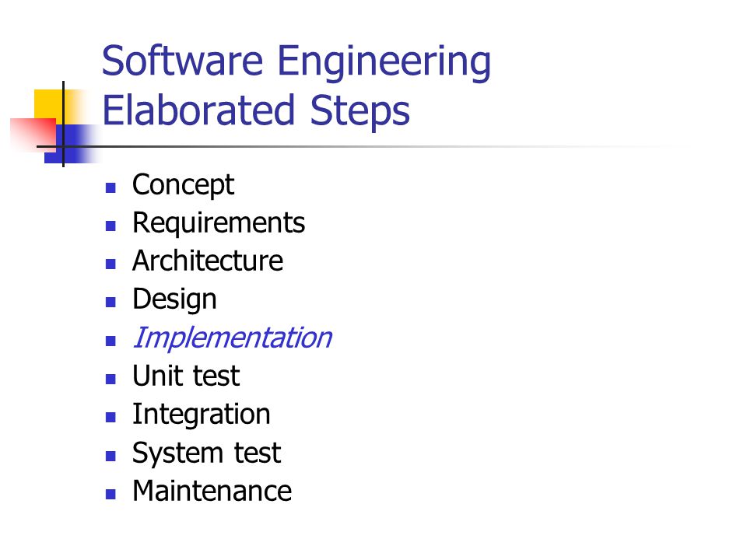747x560 pixels.
Task: Select the "Requirements" bullet text
Action: point(219,222)
